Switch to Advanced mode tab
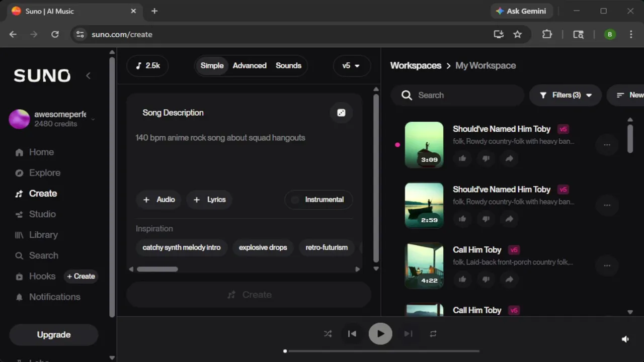The width and height of the screenshot is (644, 362). (250, 65)
